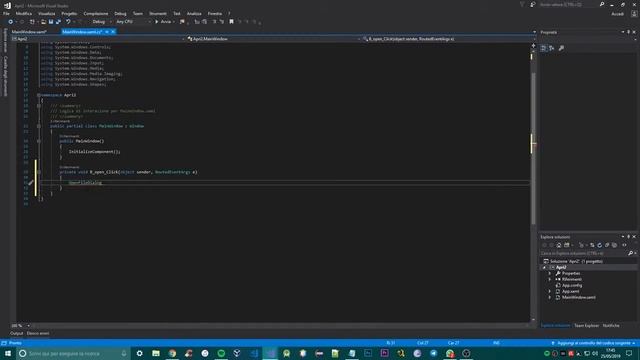
Task: Select MainWindow.xaml in Solution Explorer
Action: coord(578,298)
